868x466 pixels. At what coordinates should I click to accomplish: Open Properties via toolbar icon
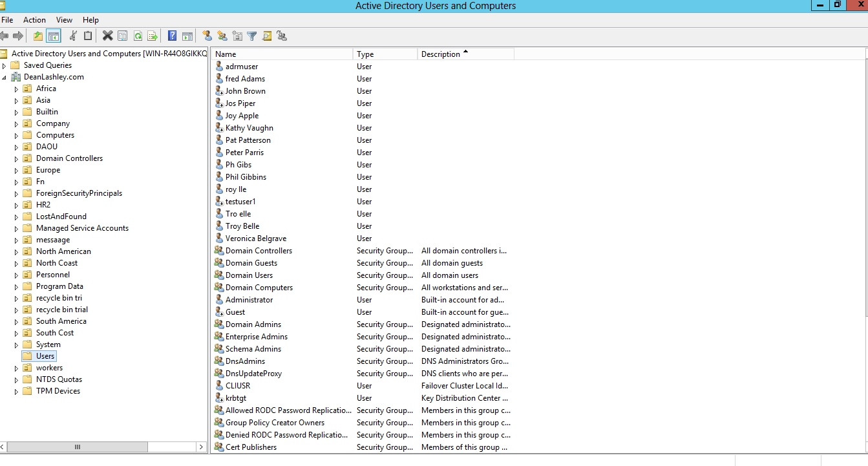pos(122,36)
